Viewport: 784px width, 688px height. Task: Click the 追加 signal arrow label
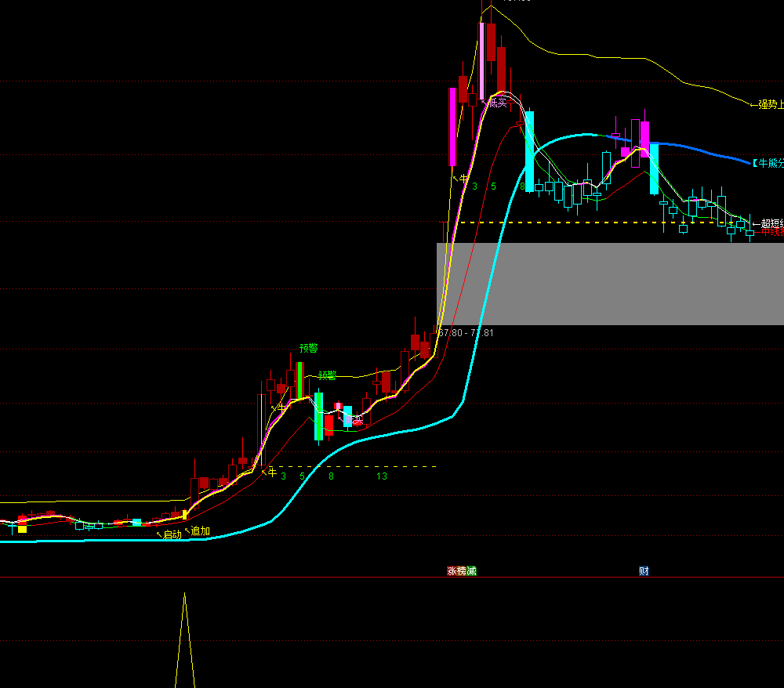(x=198, y=531)
